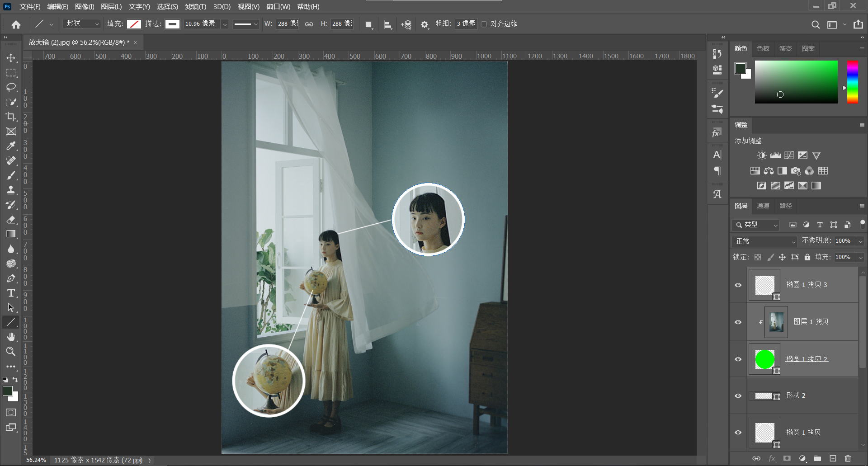Image resolution: width=868 pixels, height=466 pixels.
Task: Hide the 图层 1 拷贝 layer
Action: click(x=738, y=322)
